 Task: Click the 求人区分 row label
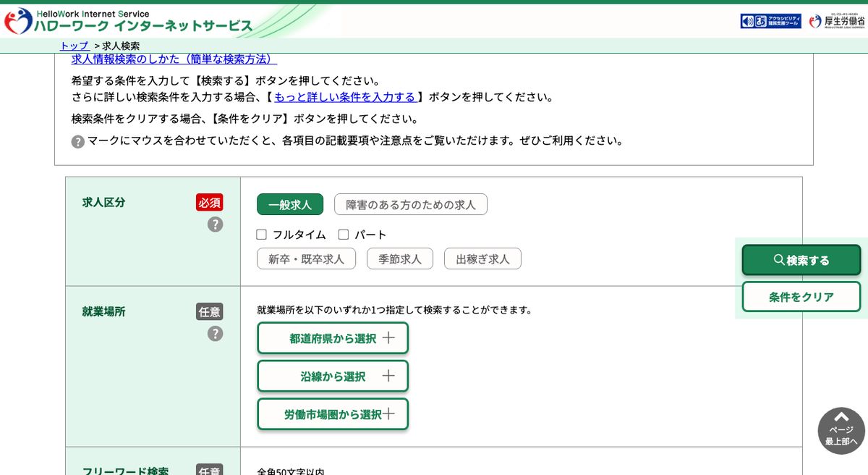pyautogui.click(x=103, y=203)
